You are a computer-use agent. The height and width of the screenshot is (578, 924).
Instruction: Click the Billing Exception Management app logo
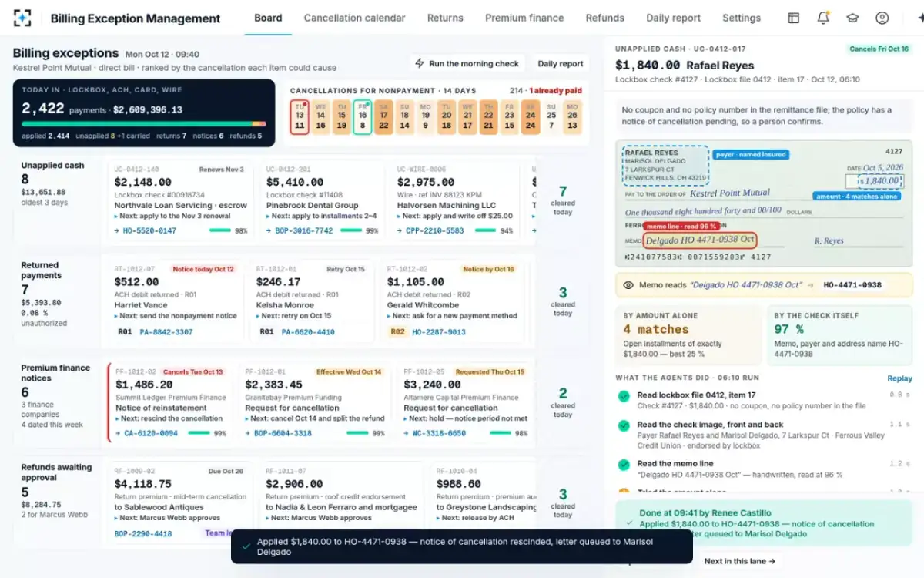pyautogui.click(x=22, y=18)
